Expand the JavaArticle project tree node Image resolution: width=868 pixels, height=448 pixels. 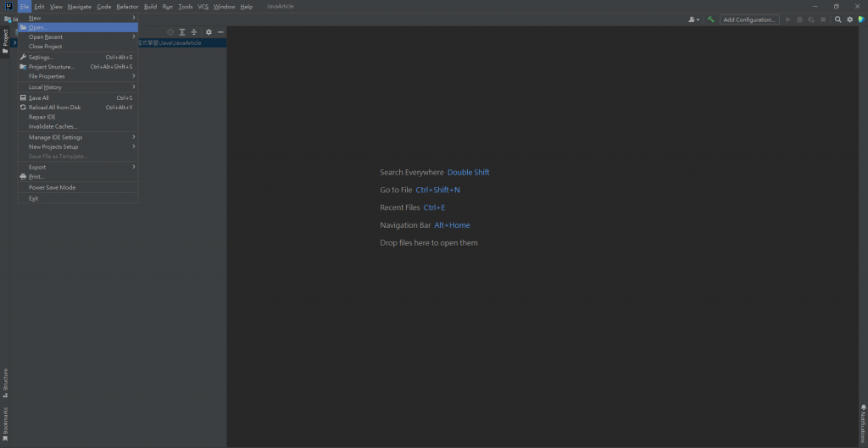click(15, 42)
